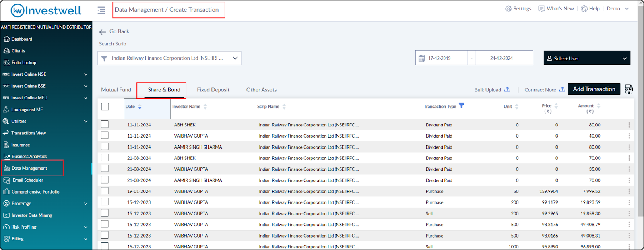Open row options for amount 80.00 ABHISHEK 11-11-2024
The height and width of the screenshot is (250, 644).
629,125
